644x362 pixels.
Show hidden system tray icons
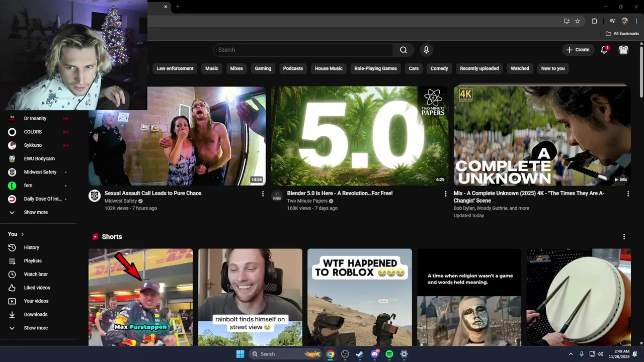(571, 354)
